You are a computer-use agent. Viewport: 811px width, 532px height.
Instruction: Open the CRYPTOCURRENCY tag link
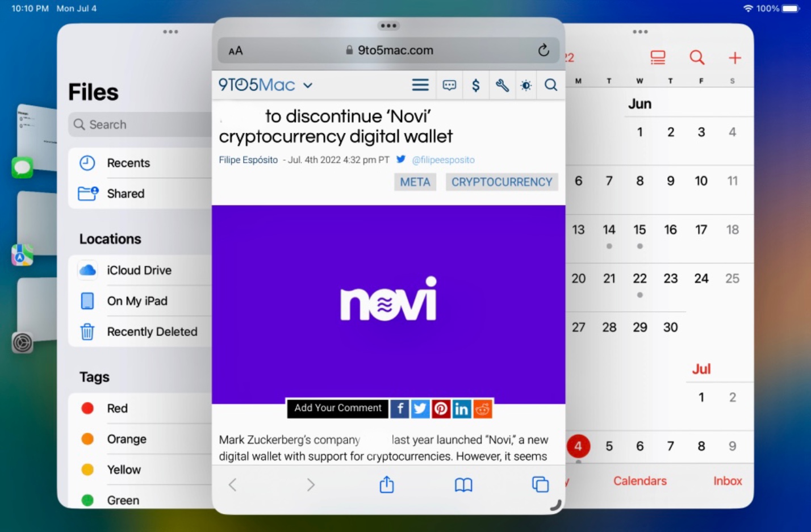(502, 182)
